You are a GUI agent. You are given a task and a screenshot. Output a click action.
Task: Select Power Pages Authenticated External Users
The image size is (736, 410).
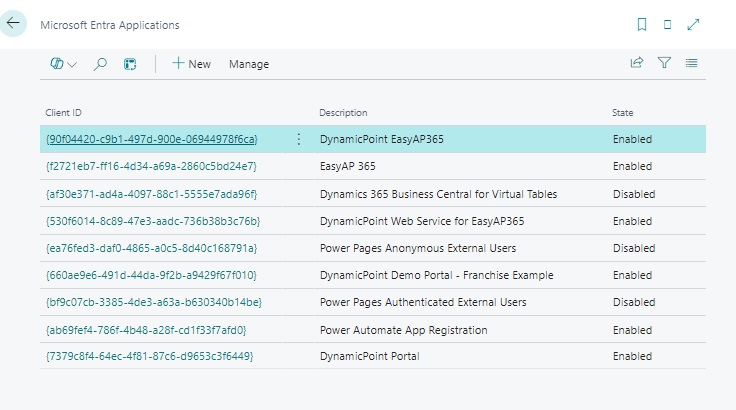coord(423,302)
